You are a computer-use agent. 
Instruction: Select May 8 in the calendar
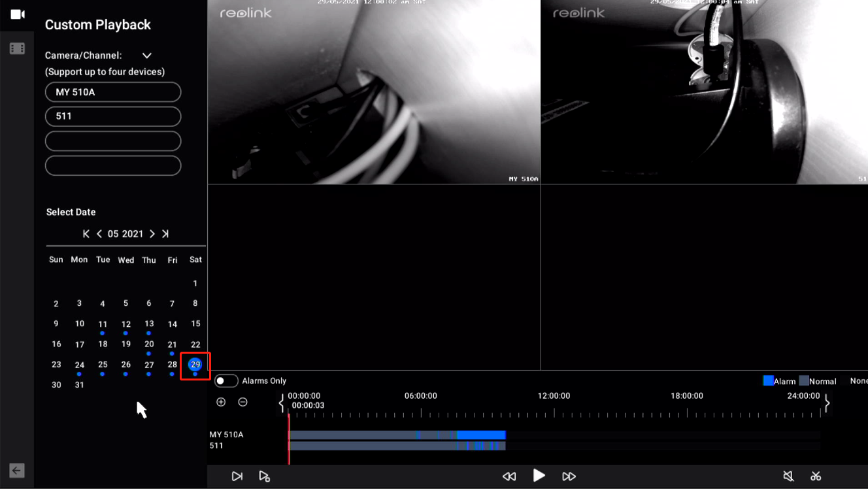click(x=195, y=303)
